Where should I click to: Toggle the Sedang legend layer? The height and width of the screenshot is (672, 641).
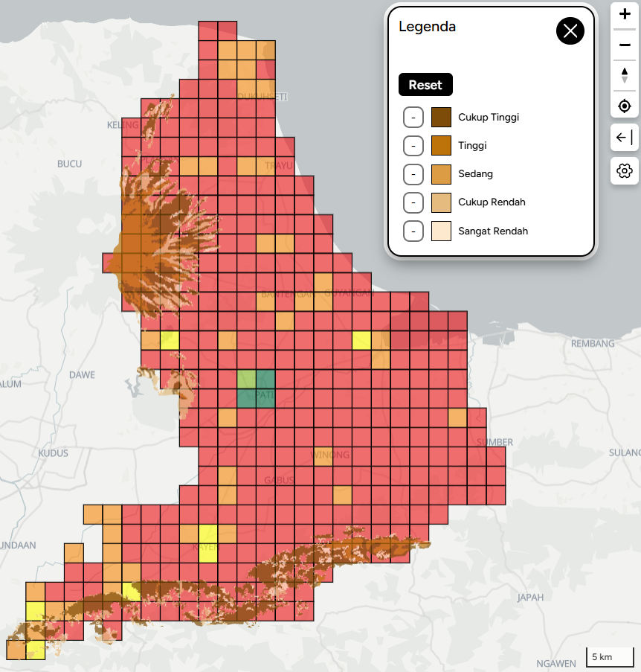pyautogui.click(x=413, y=174)
